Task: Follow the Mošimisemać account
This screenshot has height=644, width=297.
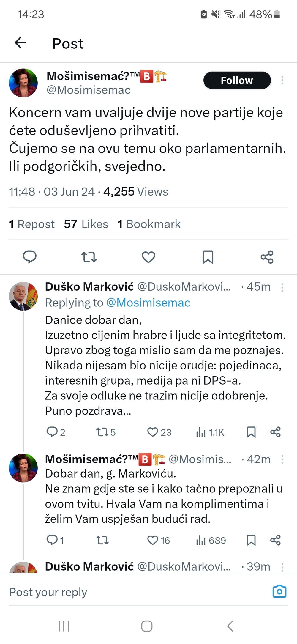Action: click(x=237, y=80)
